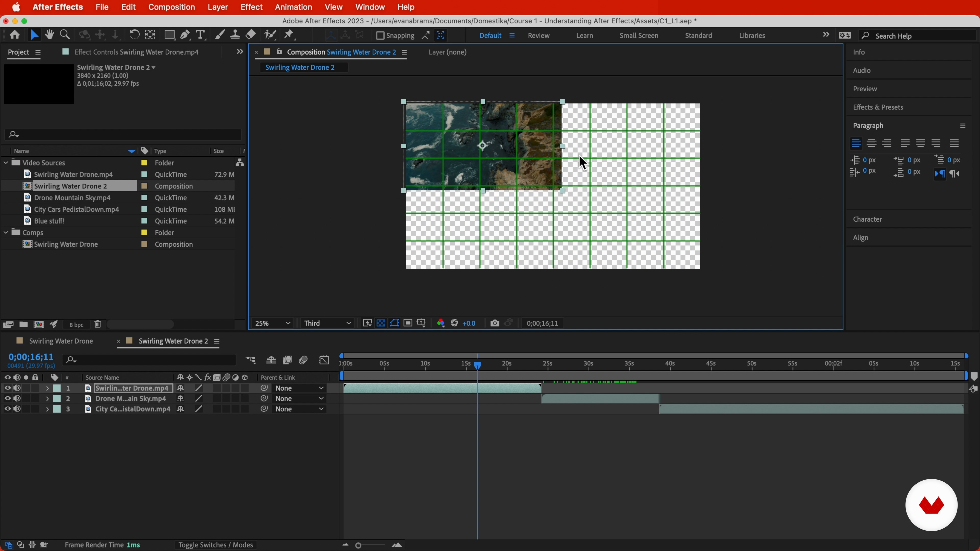The image size is (980, 551).
Task: Switch to Swirling Water Drone timeline tab
Action: point(61,341)
